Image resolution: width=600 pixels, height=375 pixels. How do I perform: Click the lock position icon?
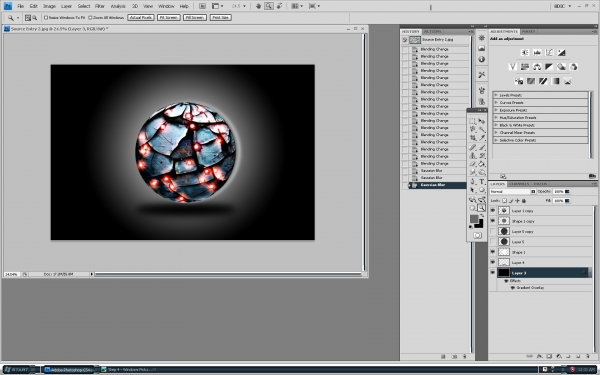[517, 201]
